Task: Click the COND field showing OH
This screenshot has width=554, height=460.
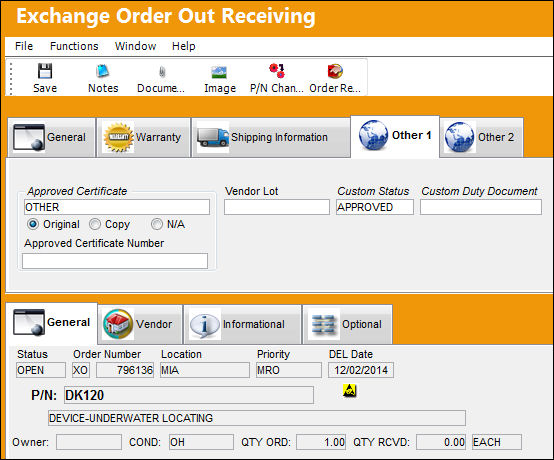Action: [201, 442]
